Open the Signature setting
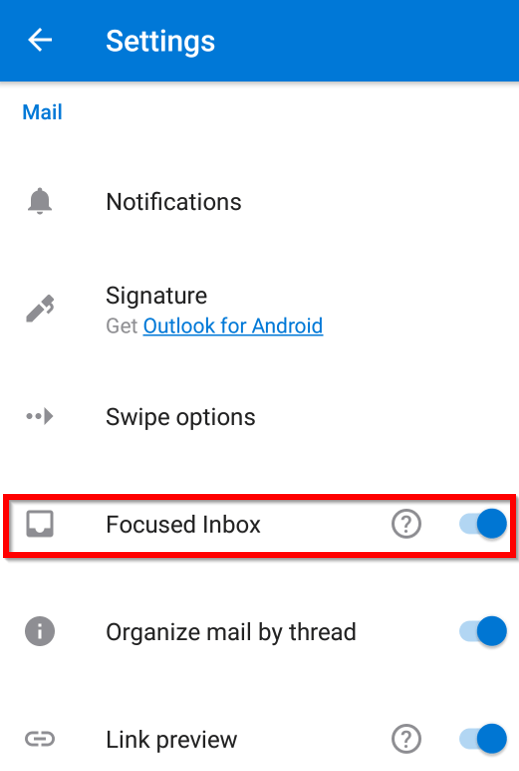The height and width of the screenshot is (771, 519). 260,309
